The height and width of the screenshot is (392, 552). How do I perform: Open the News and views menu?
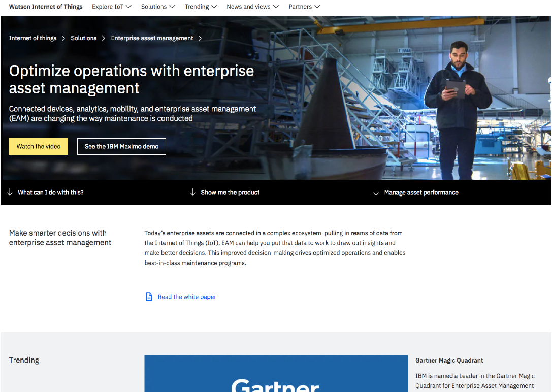(x=252, y=7)
